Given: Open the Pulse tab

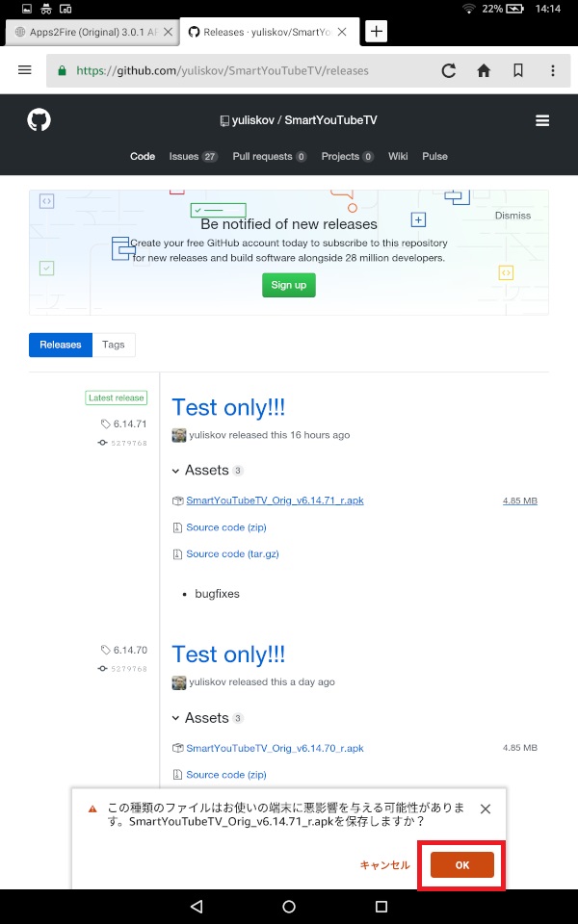Looking at the screenshot, I should 434,156.
